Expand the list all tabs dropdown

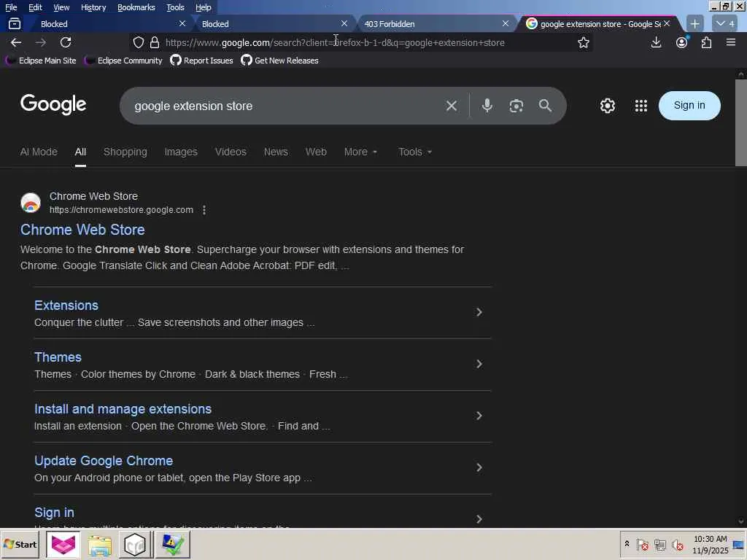pyautogui.click(x=724, y=23)
